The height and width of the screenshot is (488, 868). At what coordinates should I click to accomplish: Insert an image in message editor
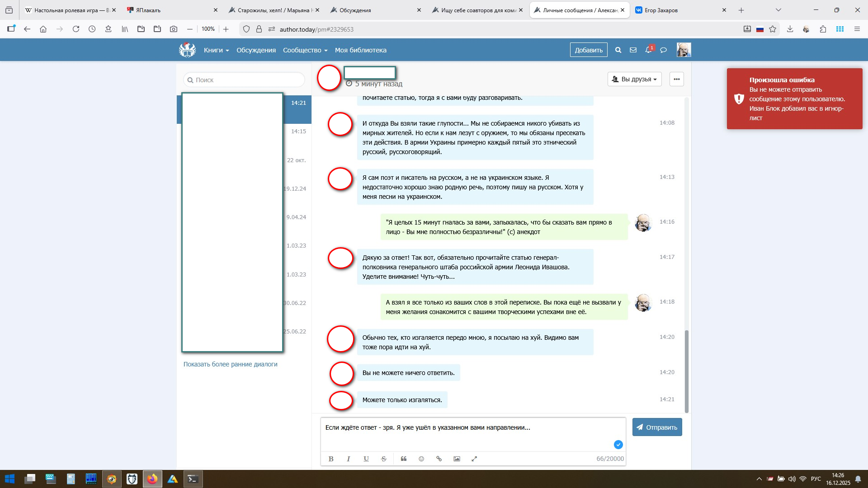point(457,459)
